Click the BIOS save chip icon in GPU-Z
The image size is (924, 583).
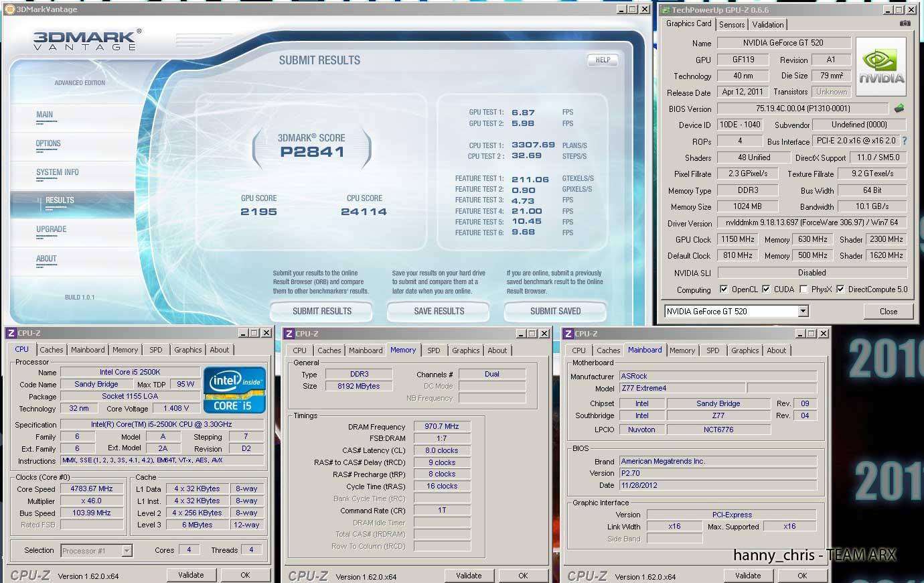899,108
